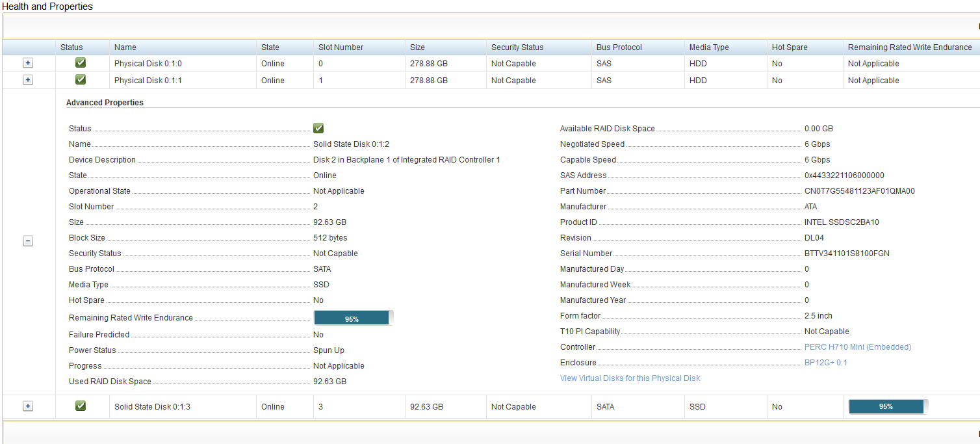Click 95% endurance bar for Solid State Disk 0:1:3
The height and width of the screenshot is (444, 980).
pos(888,406)
